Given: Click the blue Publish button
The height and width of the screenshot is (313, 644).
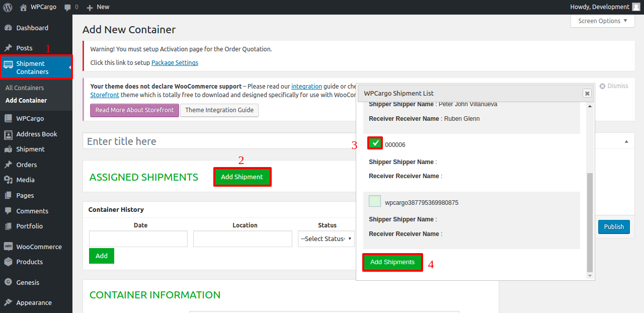Looking at the screenshot, I should click(x=614, y=226).
